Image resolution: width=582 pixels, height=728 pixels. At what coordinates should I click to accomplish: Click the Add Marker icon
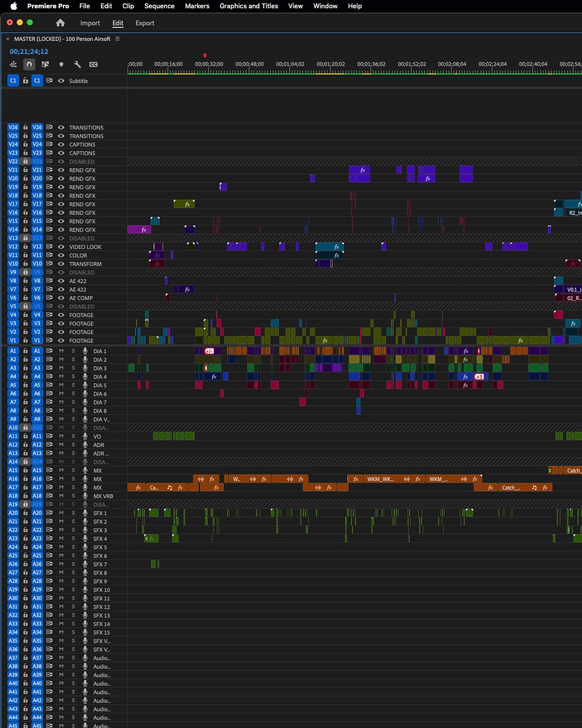pos(61,64)
